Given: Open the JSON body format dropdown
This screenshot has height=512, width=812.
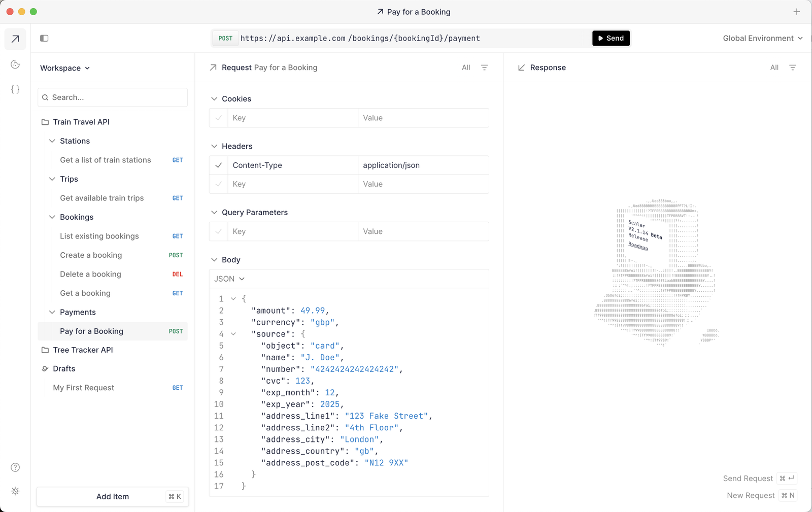Looking at the screenshot, I should click(229, 278).
